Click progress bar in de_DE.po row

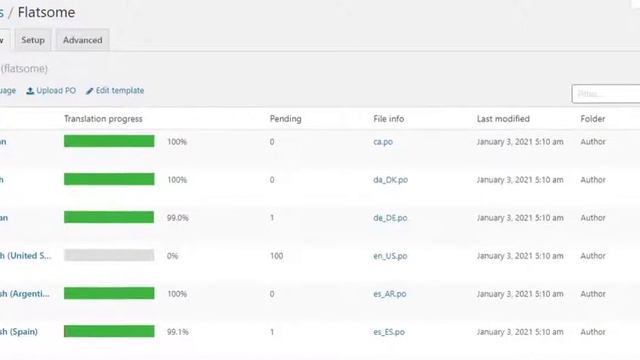coord(109,217)
